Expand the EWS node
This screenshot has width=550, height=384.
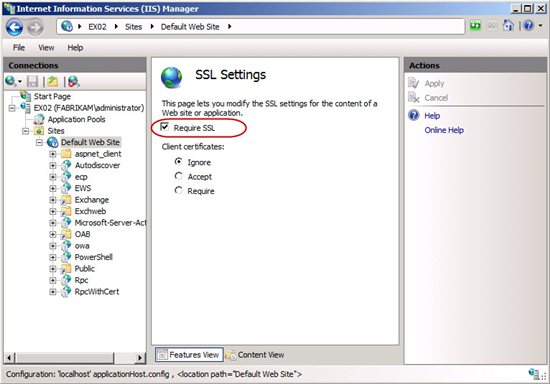(53, 188)
